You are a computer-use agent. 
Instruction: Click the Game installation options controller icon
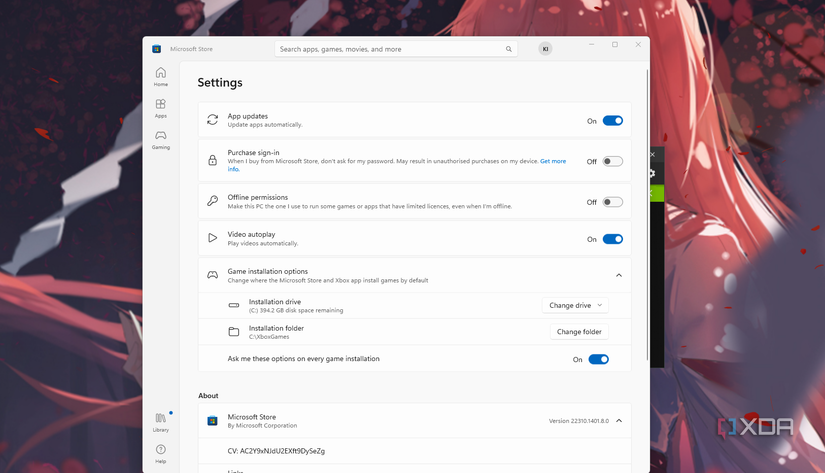213,275
